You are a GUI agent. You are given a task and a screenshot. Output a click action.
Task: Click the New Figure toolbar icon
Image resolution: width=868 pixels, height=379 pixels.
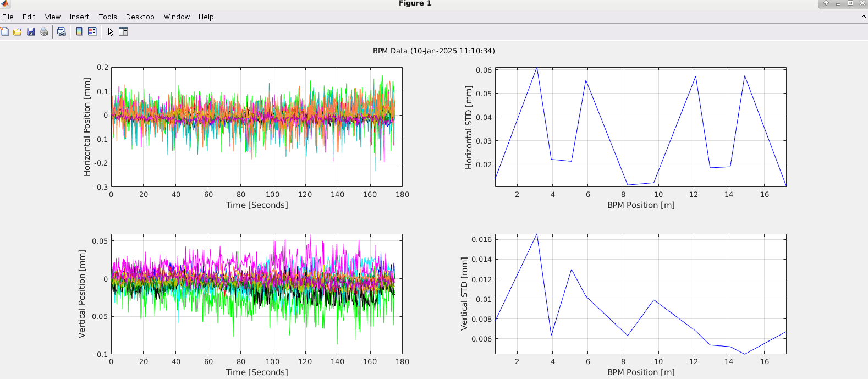(x=4, y=31)
